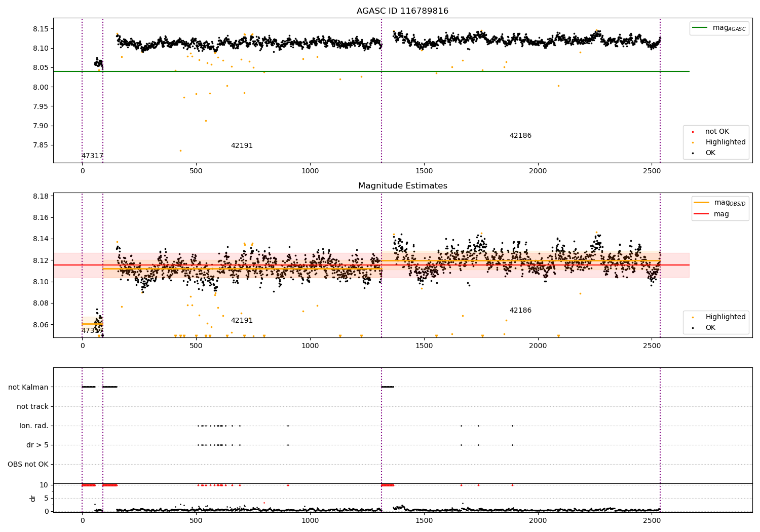
Task: Click the "2000" x-tick under Magnitude Estimates plot
Action: [x=538, y=346]
